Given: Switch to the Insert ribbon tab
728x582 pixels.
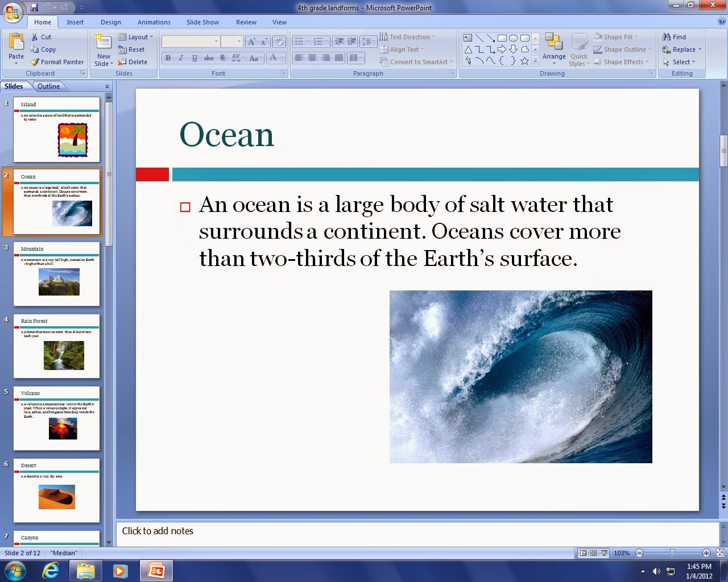Looking at the screenshot, I should pyautogui.click(x=75, y=22).
